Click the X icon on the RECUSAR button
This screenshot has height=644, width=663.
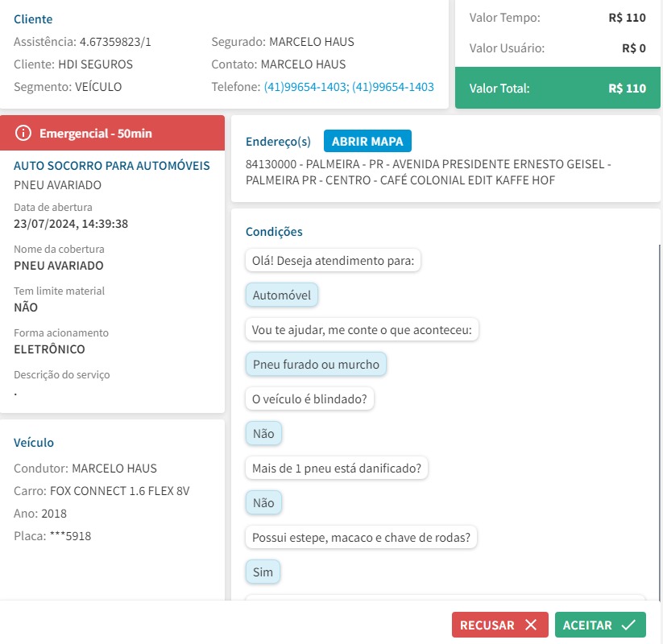click(530, 625)
